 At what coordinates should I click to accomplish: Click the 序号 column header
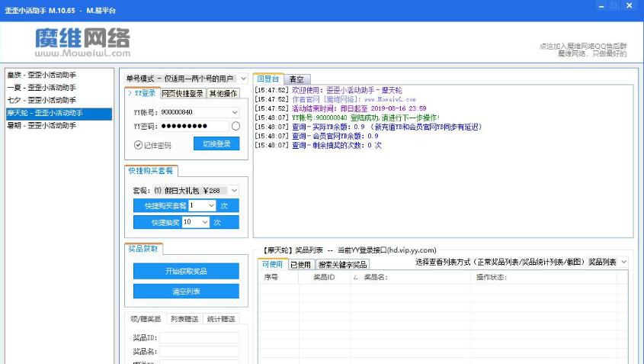tap(278, 277)
